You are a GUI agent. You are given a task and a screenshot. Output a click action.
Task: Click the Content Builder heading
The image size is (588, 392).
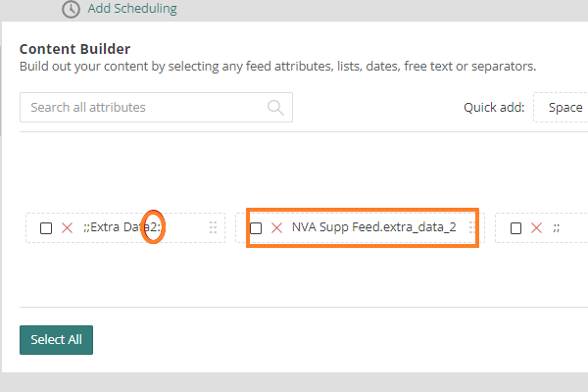(x=74, y=49)
